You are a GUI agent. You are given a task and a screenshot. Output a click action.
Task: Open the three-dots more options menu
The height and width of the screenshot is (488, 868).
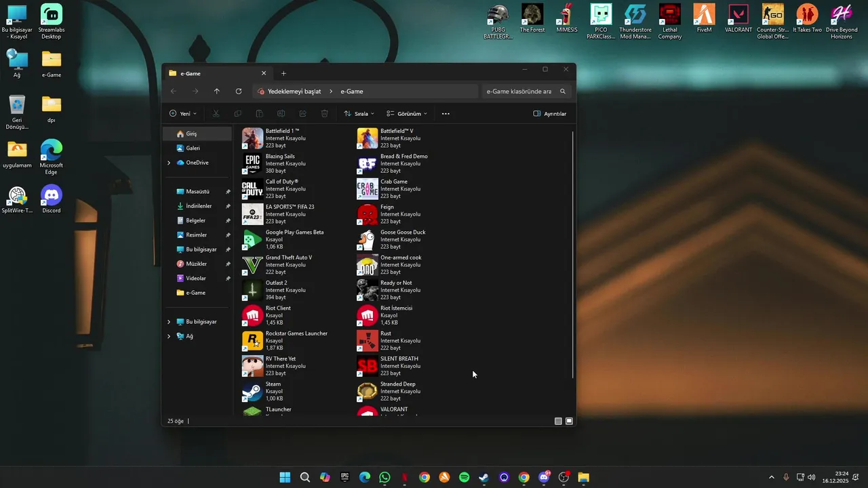point(446,114)
